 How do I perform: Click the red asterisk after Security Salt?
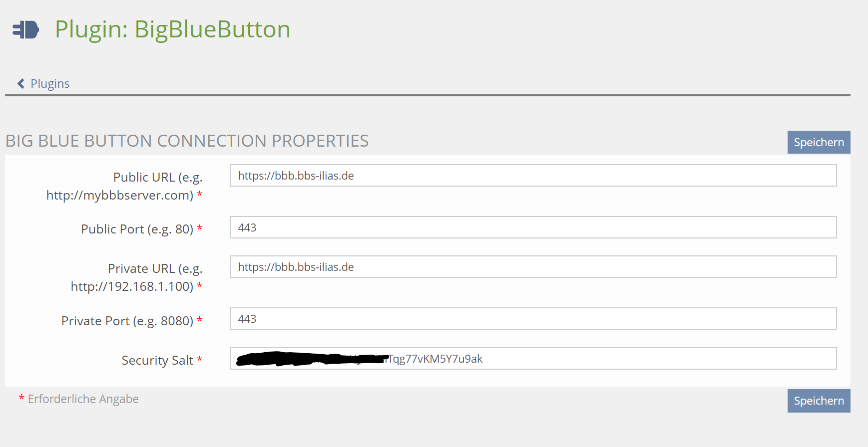point(200,359)
